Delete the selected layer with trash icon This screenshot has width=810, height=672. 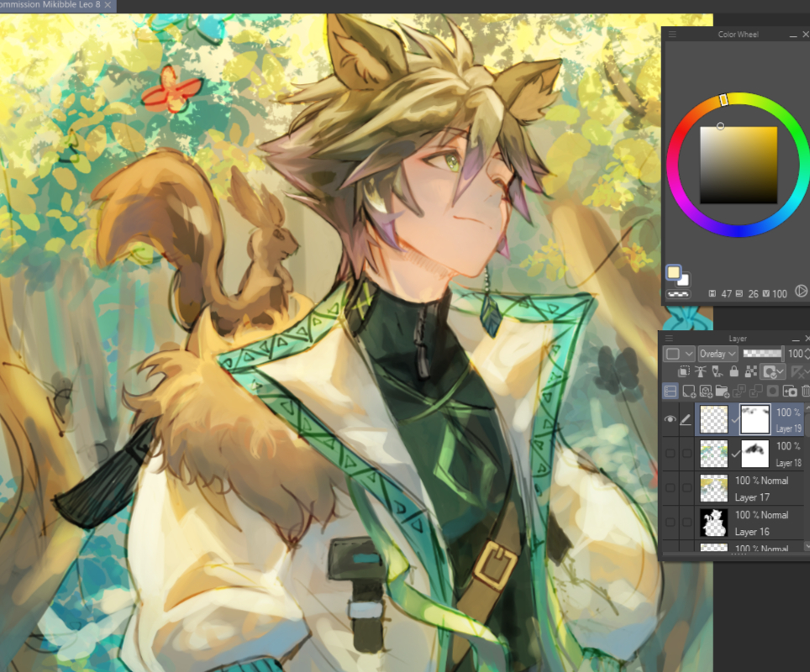tap(805, 391)
